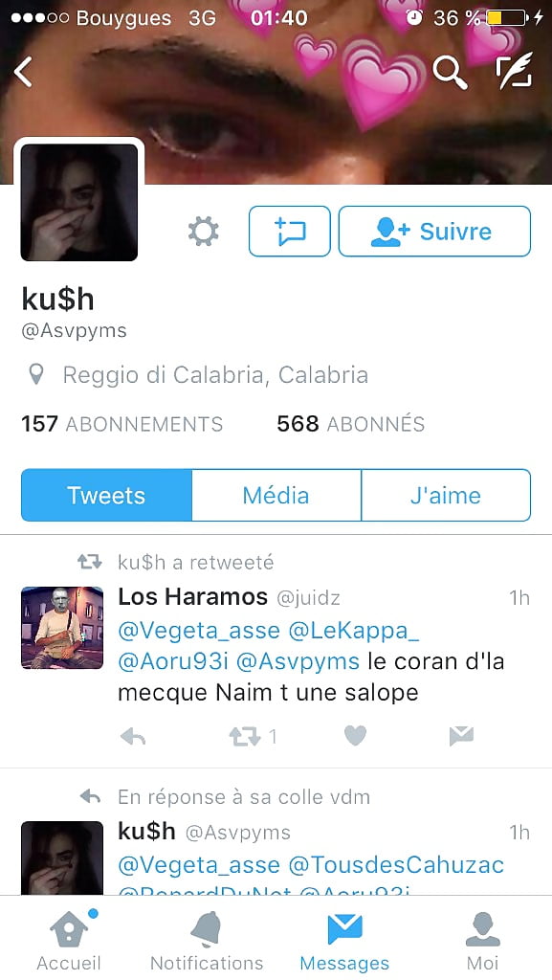Image resolution: width=552 pixels, height=980 pixels.
Task: Retweet the Los Haramos tweet
Action: coord(245,737)
